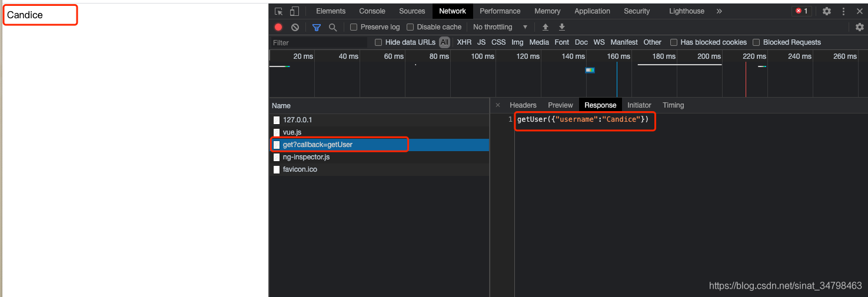The height and width of the screenshot is (297, 868).
Task: Filter requests by Font
Action: [562, 42]
